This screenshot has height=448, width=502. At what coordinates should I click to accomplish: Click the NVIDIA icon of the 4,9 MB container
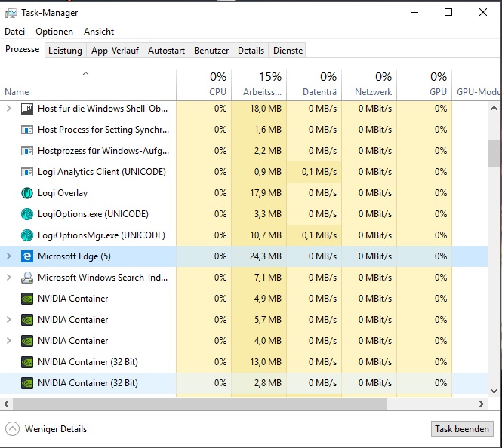tap(27, 299)
